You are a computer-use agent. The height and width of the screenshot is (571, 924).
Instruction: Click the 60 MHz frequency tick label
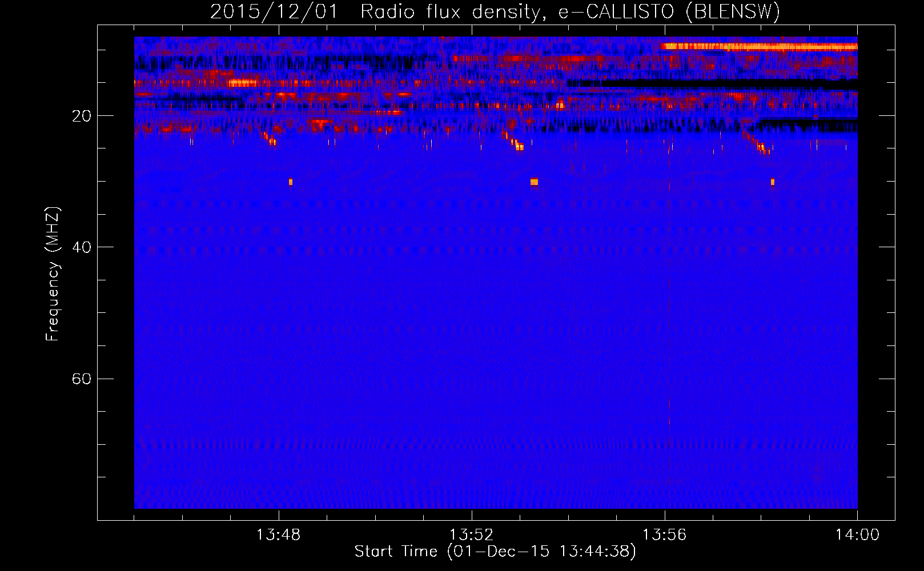tap(81, 379)
